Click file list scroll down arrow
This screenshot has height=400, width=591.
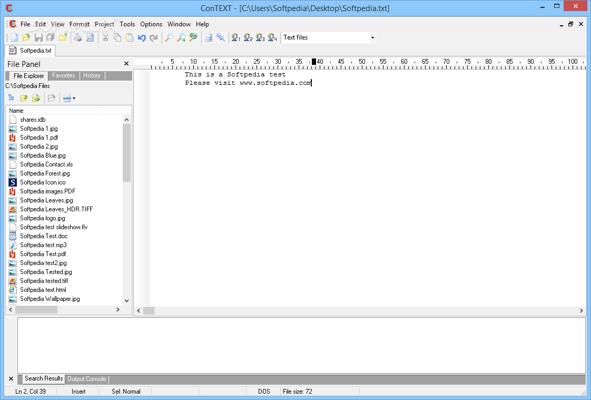[127, 300]
